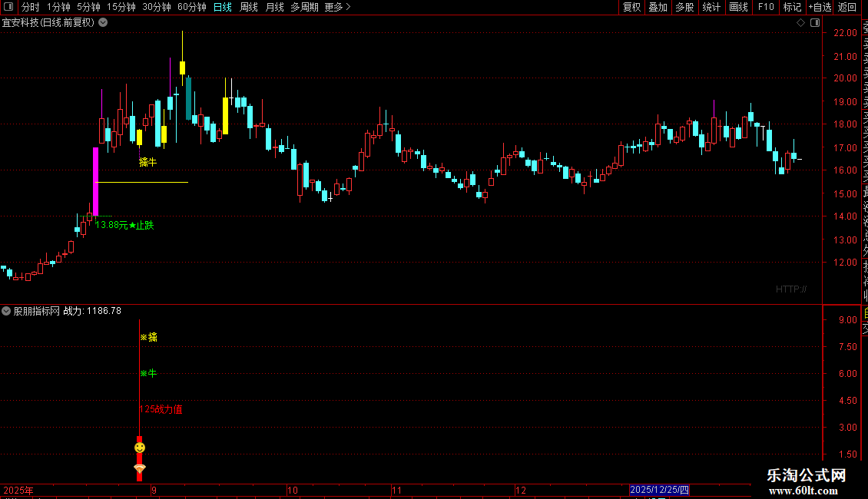Click the 宜安科技(日线 前复权) chart title
This screenshot has height=499, width=868.
tap(48, 23)
